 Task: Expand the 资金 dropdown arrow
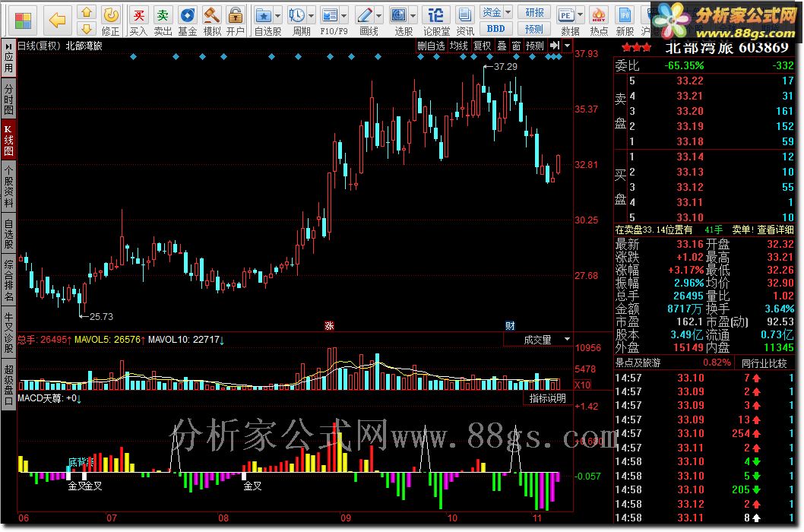click(x=508, y=11)
